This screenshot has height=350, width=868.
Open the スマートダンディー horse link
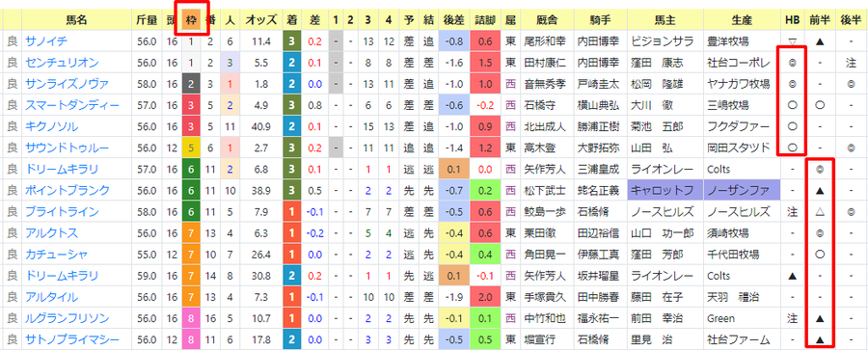(x=72, y=105)
